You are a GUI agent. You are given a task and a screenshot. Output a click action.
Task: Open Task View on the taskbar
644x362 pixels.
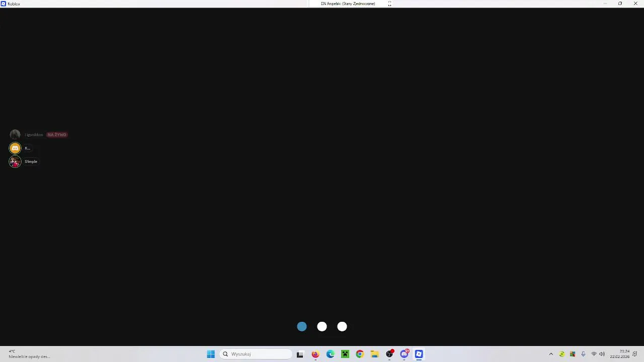[300, 354]
